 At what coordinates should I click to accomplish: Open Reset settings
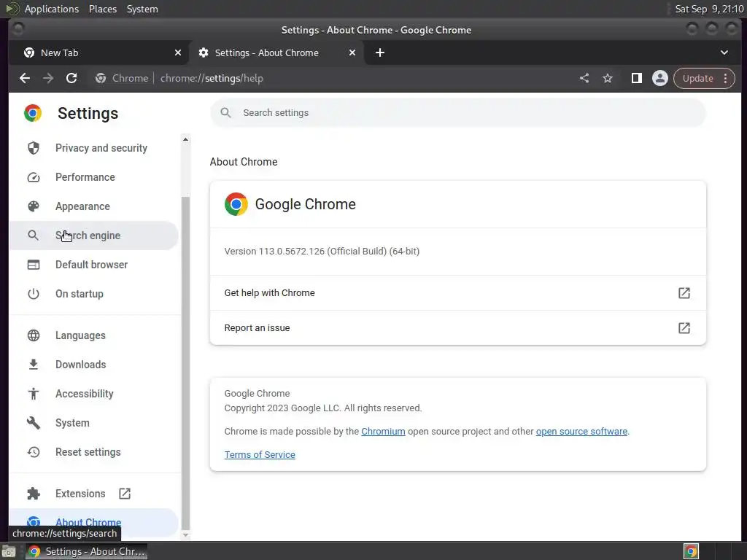[x=94, y=452]
